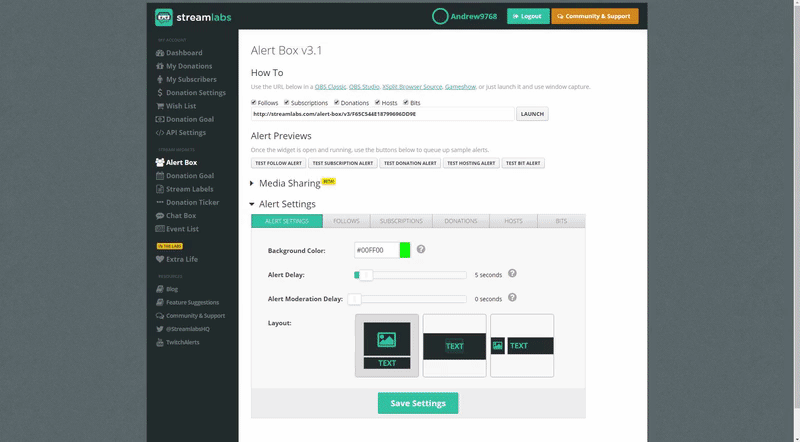The height and width of the screenshot is (442, 800).
Task: Click the Stream Labels document icon
Action: 160,189
